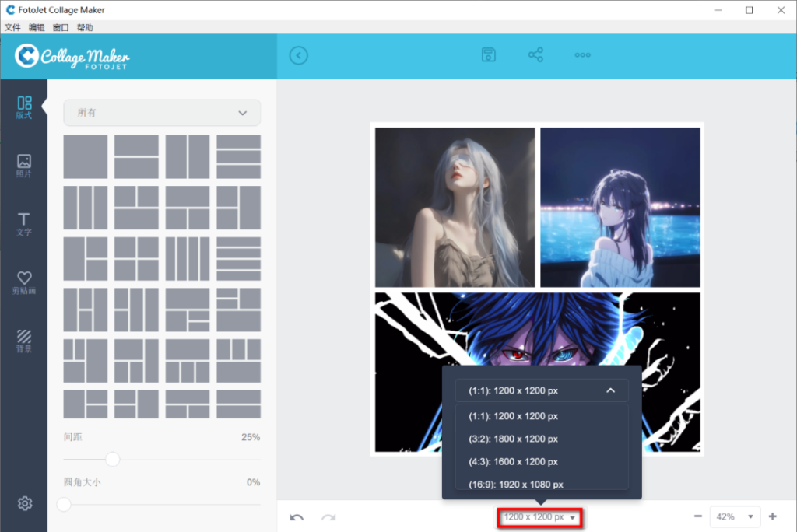The height and width of the screenshot is (532, 797).
Task: Apply the three vertical columns layout
Action: coord(86,208)
